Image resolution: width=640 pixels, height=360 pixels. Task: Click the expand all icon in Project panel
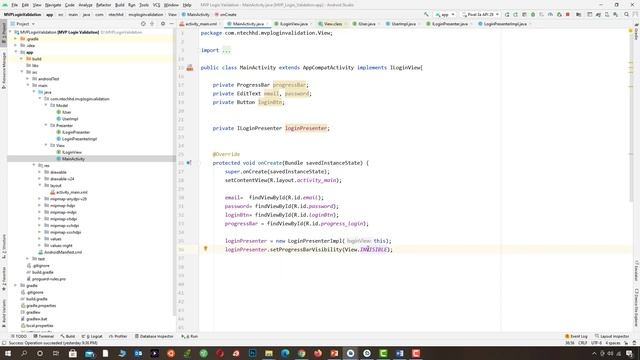pyautogui.click(x=152, y=24)
